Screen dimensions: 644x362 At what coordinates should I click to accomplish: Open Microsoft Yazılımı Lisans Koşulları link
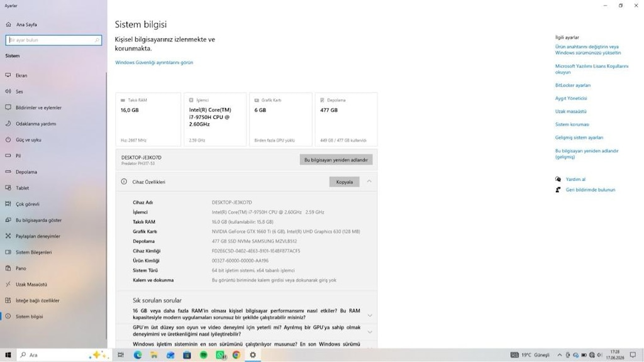tap(591, 69)
